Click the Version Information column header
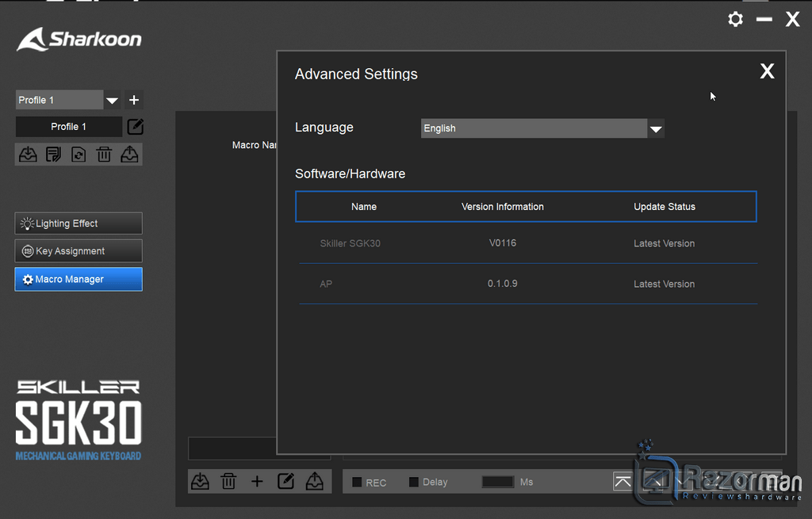The width and height of the screenshot is (812, 519). tap(502, 207)
